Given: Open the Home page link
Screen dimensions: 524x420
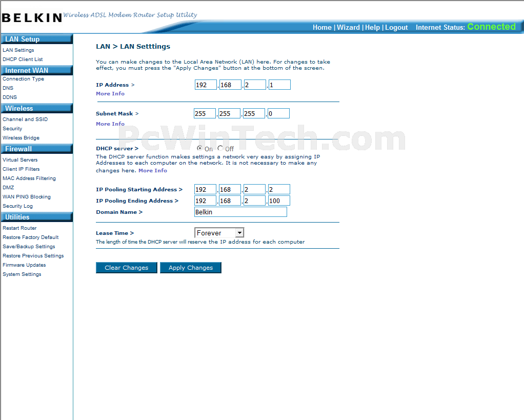Looking at the screenshot, I should pyautogui.click(x=322, y=27).
